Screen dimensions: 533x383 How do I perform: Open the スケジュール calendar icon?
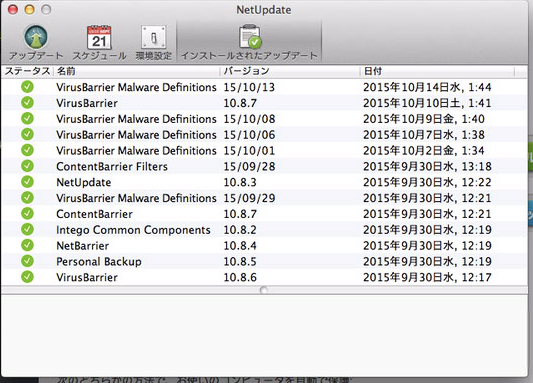[99, 37]
